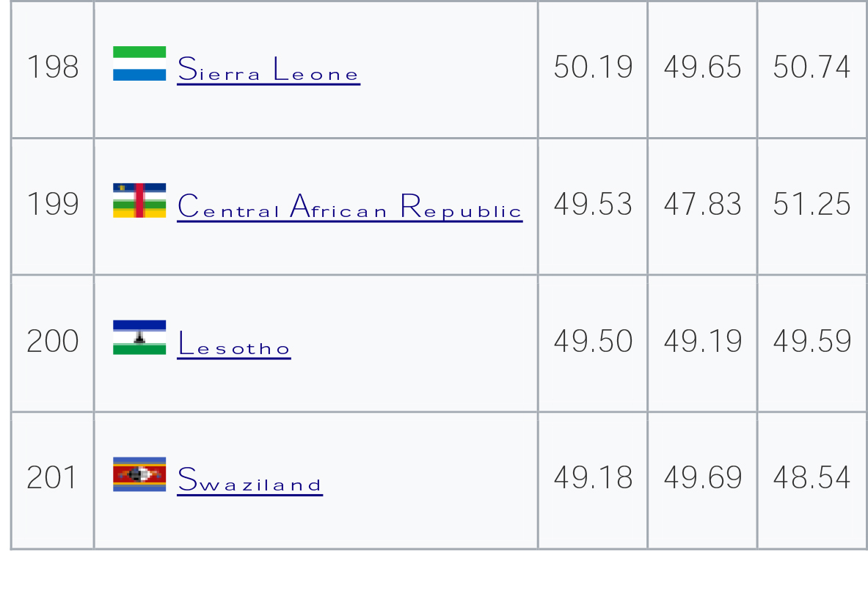The width and height of the screenshot is (868, 599).
Task: Click the 51.25 value cell
Action: [812, 206]
